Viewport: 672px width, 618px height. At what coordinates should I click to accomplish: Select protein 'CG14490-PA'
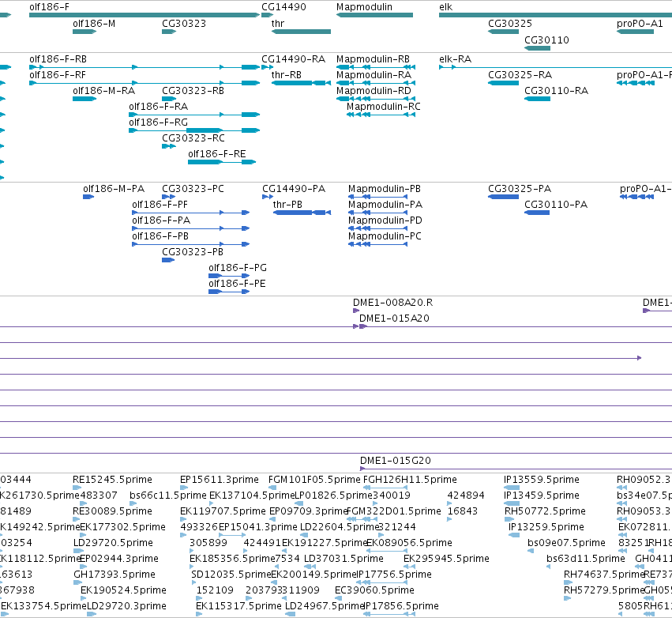[x=294, y=189]
